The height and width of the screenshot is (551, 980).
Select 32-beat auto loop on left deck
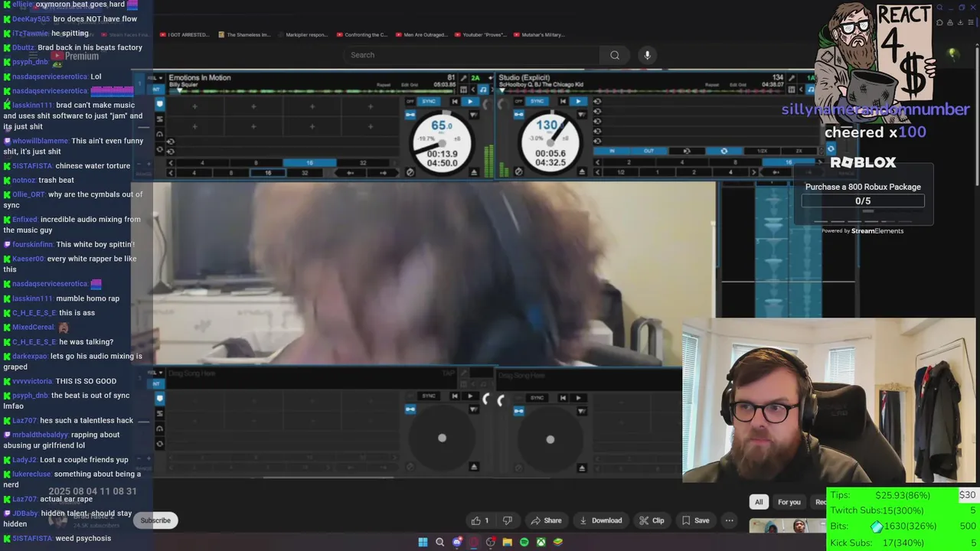tap(363, 163)
